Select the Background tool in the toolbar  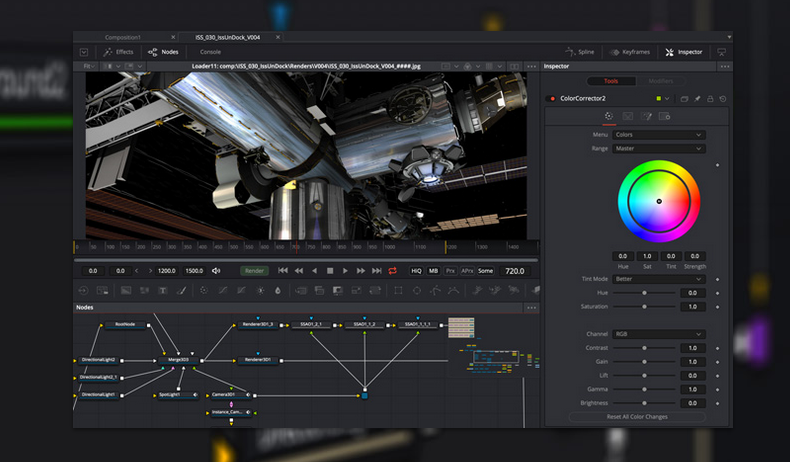pos(125,290)
